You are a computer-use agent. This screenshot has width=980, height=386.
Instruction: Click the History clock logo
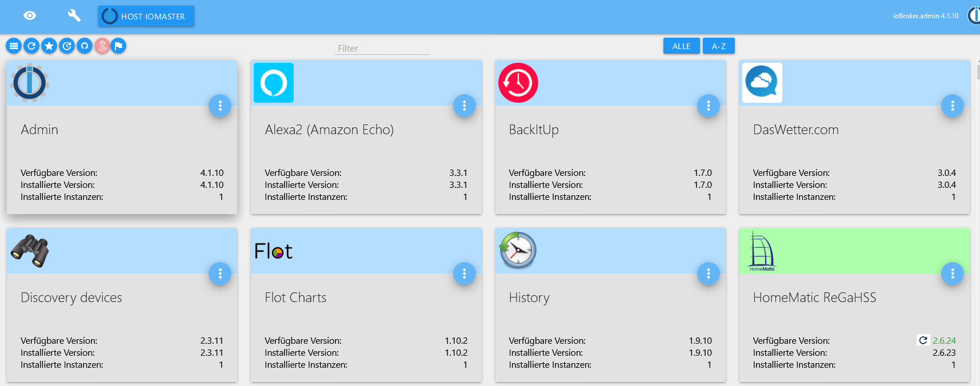[518, 251]
